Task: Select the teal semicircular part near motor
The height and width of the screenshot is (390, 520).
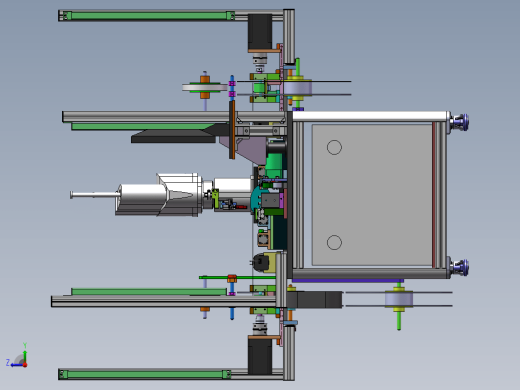Action: pyautogui.click(x=256, y=198)
